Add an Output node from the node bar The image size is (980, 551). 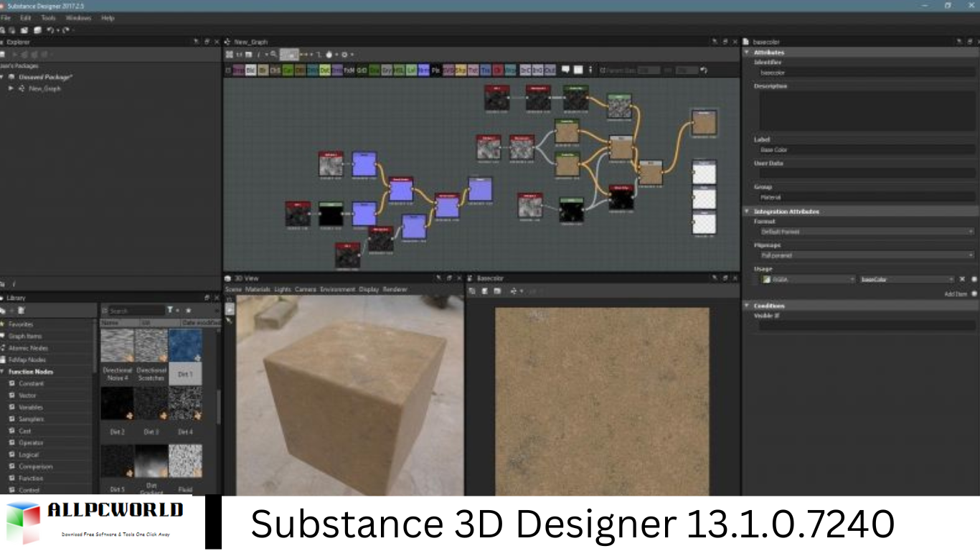pyautogui.click(x=550, y=70)
